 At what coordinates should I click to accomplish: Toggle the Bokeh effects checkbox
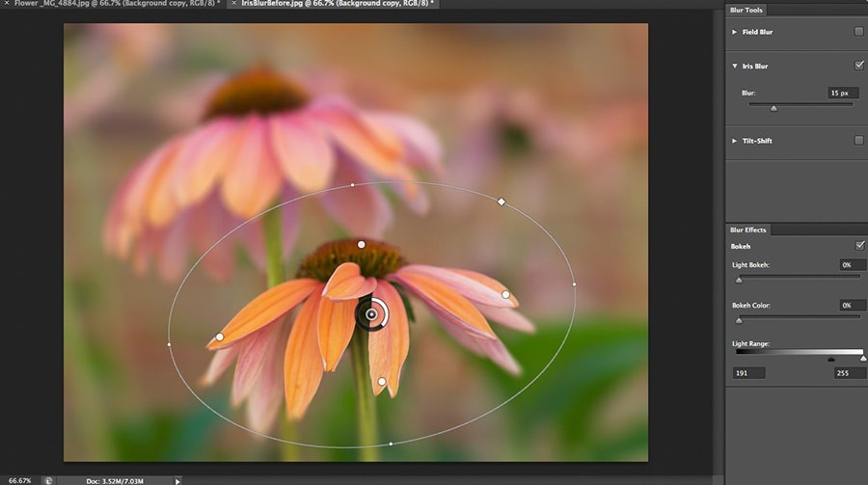coord(858,246)
